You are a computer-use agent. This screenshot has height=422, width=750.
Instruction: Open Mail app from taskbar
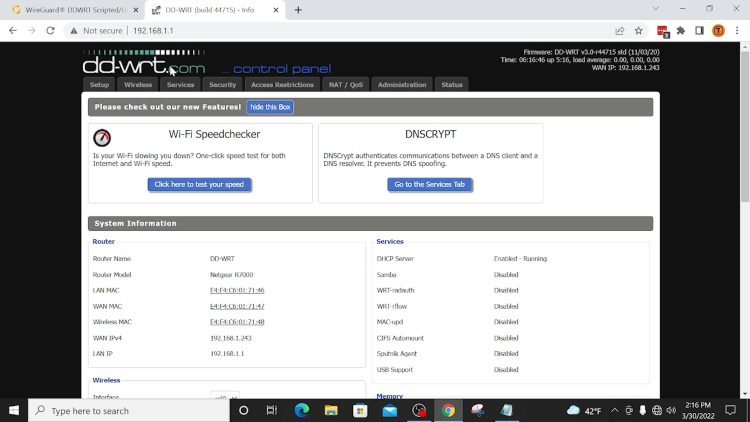pos(390,411)
